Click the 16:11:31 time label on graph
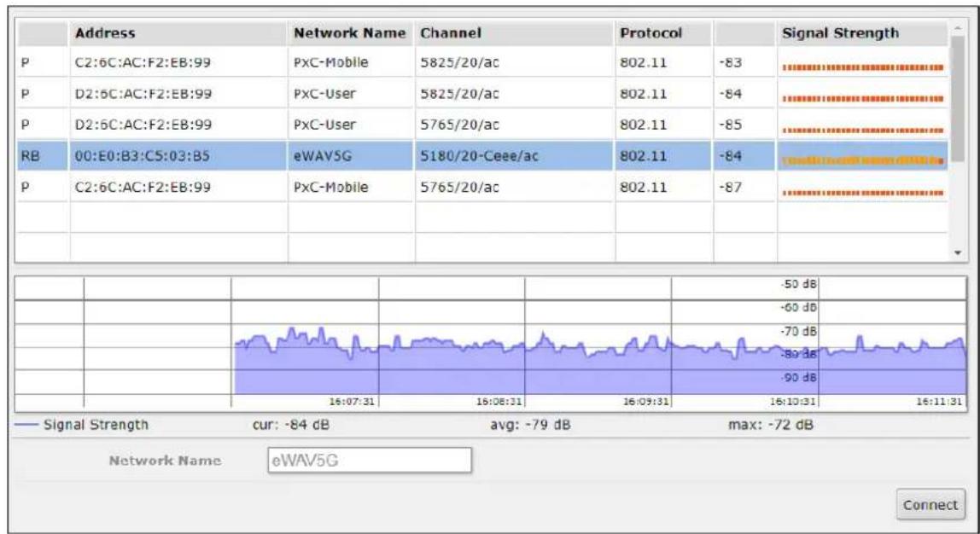Viewport: 980px width, 534px height. (939, 402)
